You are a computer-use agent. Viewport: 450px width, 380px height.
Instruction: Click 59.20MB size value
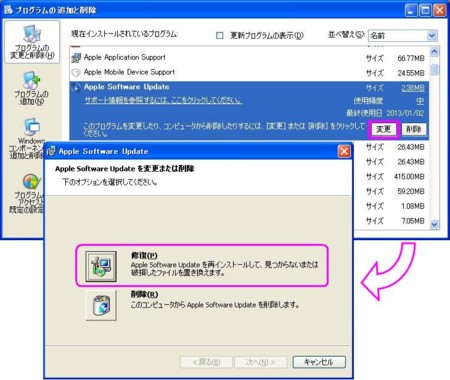pos(411,191)
